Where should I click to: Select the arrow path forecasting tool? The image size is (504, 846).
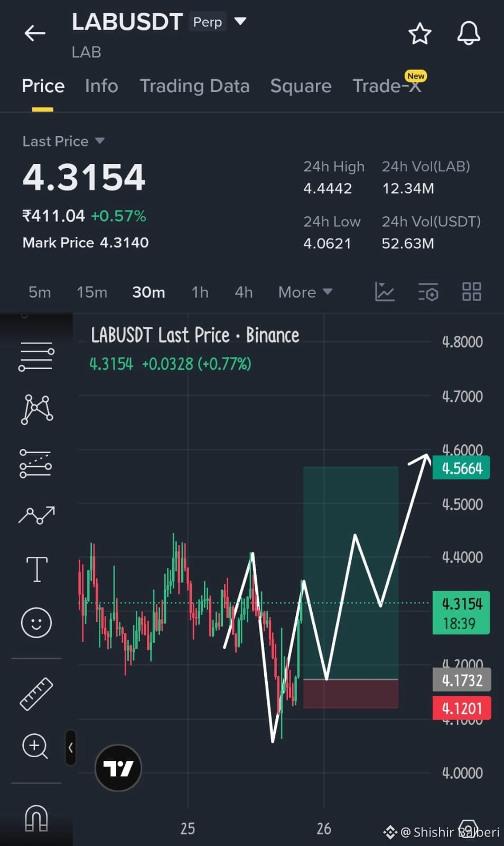pos(36,515)
